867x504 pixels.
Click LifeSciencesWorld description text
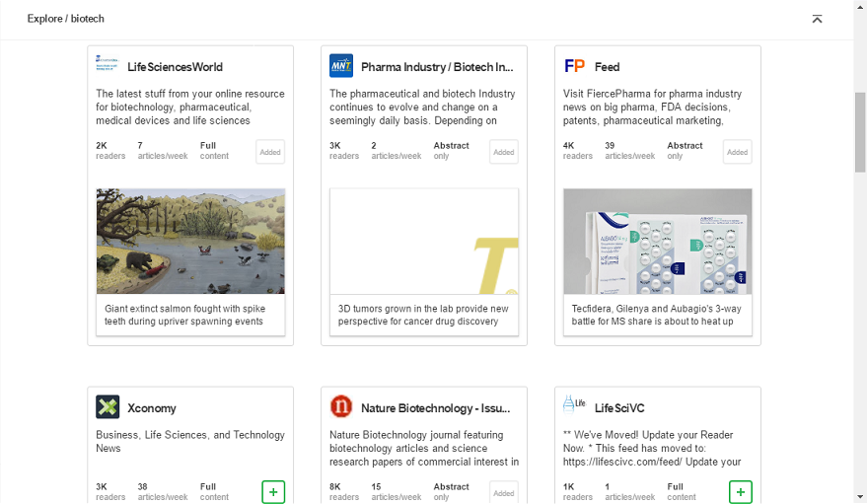[190, 108]
